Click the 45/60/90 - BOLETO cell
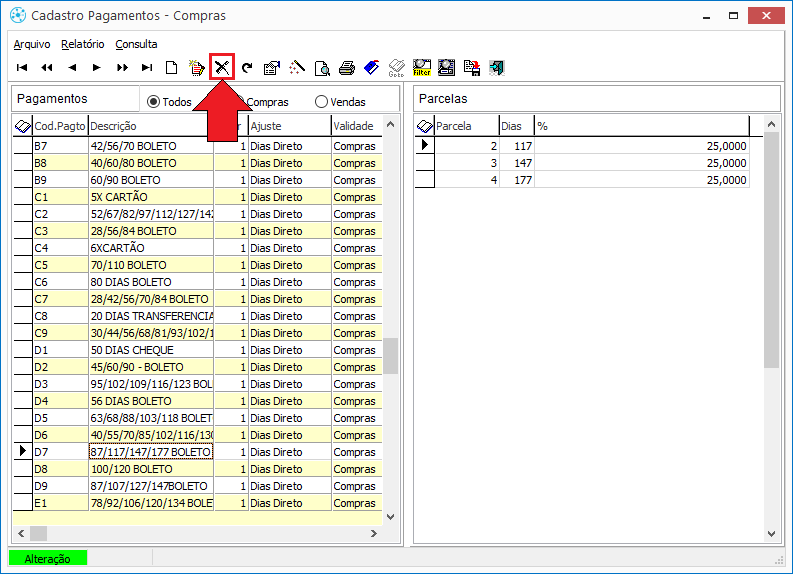793x574 pixels. [151, 367]
